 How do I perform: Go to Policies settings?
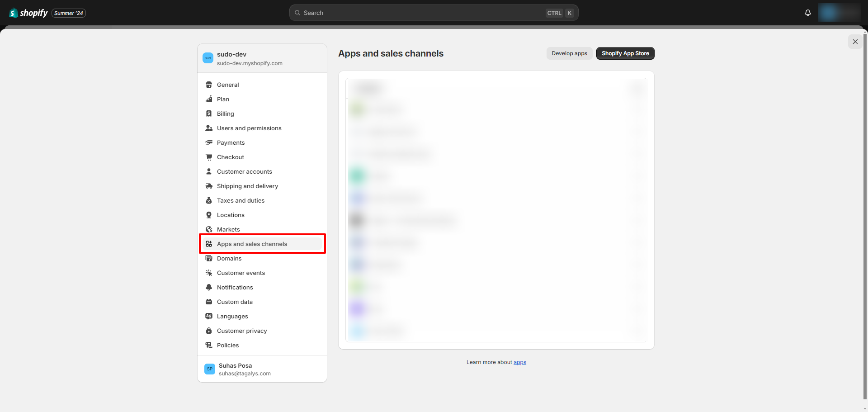(x=262, y=345)
